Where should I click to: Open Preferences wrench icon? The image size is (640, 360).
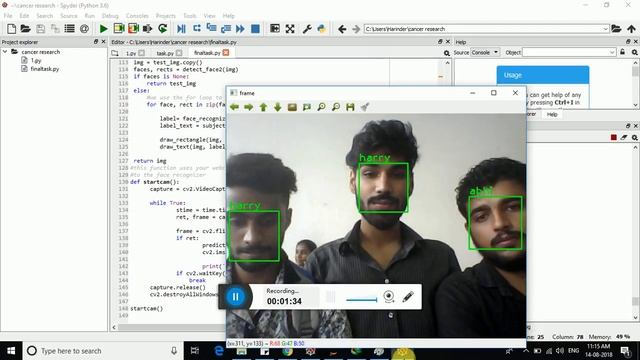(x=307, y=29)
